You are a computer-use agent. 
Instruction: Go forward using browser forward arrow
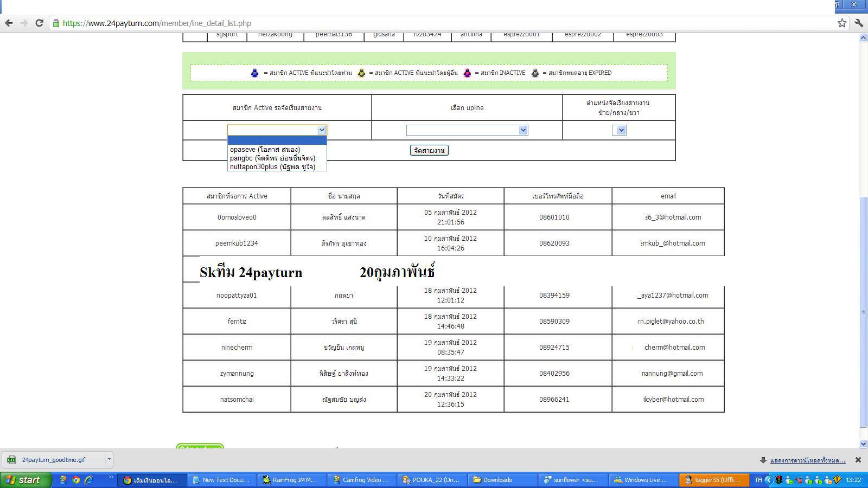point(24,23)
